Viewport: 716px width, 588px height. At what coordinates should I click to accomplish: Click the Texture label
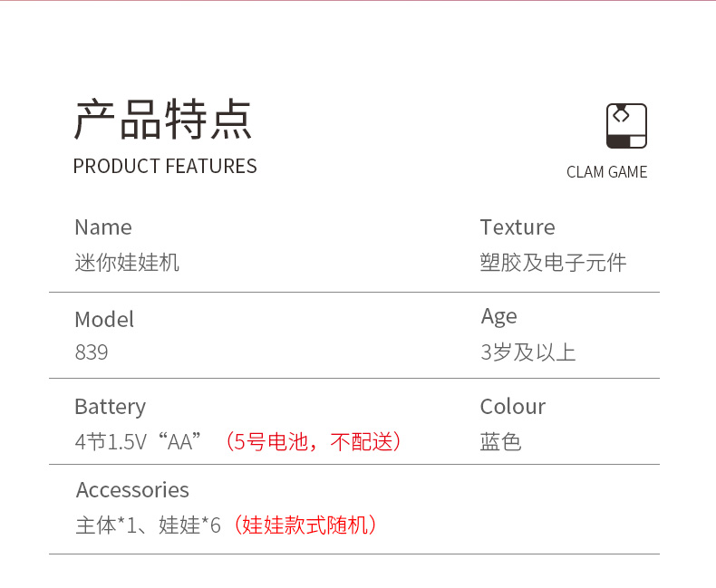[x=518, y=227]
